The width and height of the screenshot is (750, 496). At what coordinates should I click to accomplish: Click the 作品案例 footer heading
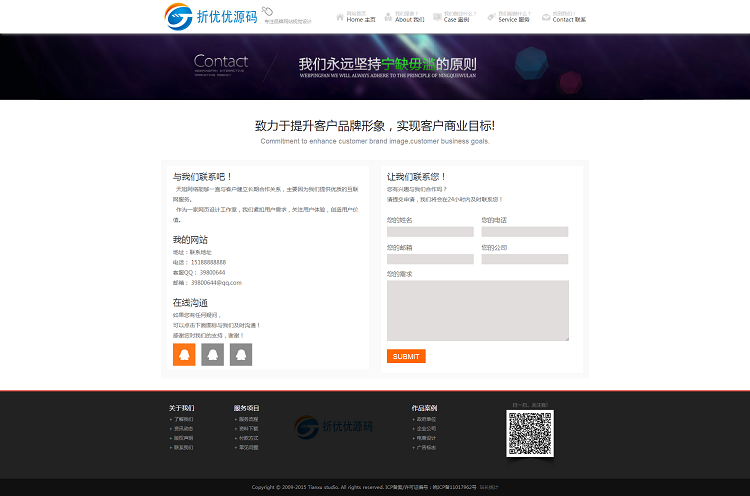point(424,408)
